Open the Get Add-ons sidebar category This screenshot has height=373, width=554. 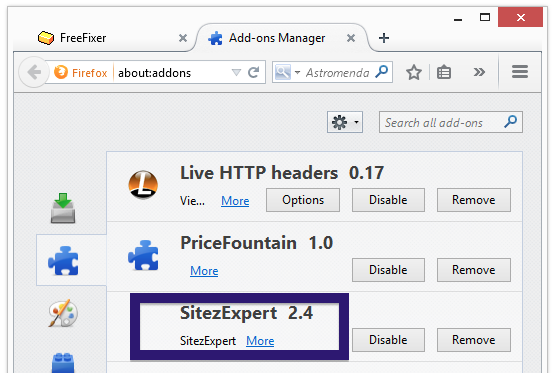[x=63, y=208]
